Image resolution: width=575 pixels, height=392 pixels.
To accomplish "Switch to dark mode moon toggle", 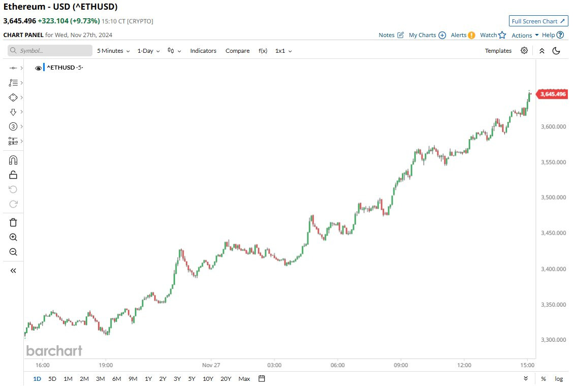I will (556, 51).
